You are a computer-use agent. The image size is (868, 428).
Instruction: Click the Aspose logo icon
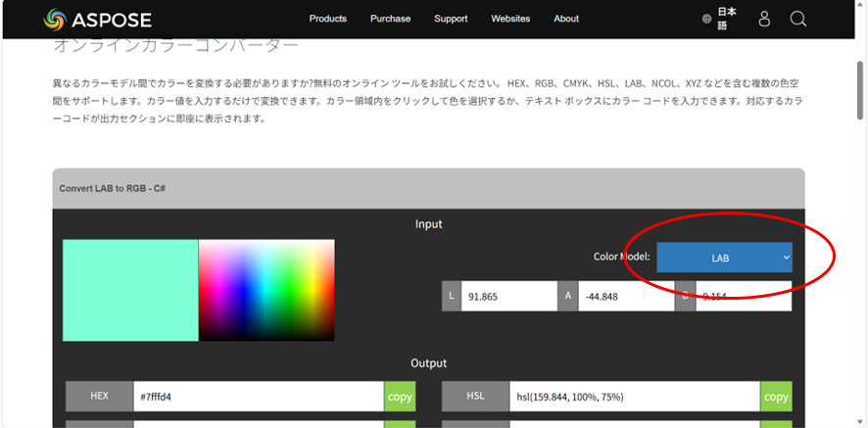click(x=56, y=19)
